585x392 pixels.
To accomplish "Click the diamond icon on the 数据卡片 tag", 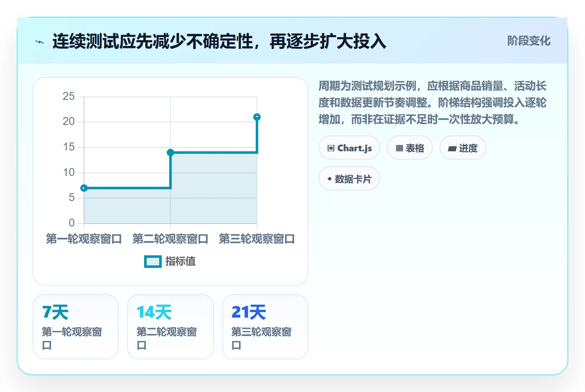I will (x=330, y=179).
